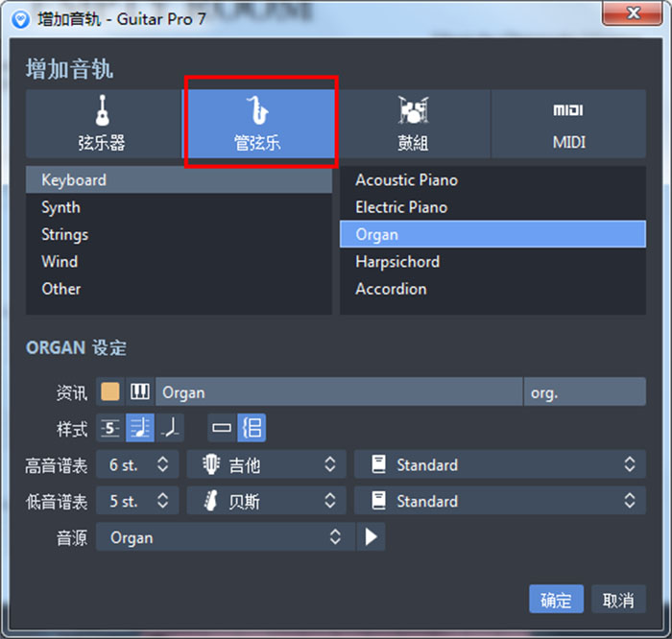Click the piano keyboard icon button
Viewport: 672px width, 639px height.
tap(140, 391)
